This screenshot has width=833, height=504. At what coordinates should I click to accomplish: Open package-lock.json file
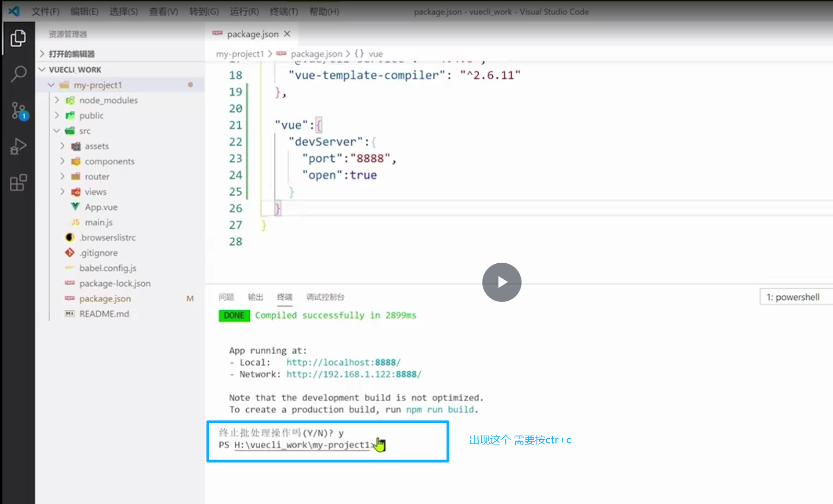pyautogui.click(x=120, y=283)
